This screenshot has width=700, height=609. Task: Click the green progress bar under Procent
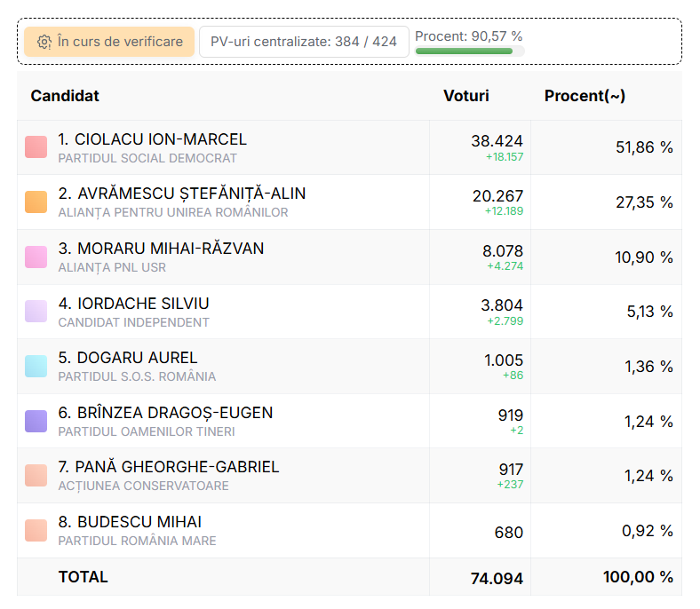[469, 51]
